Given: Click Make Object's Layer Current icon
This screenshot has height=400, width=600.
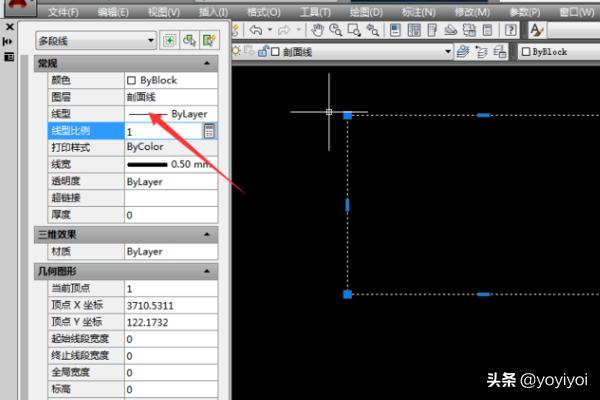Looking at the screenshot, I should pos(463,52).
